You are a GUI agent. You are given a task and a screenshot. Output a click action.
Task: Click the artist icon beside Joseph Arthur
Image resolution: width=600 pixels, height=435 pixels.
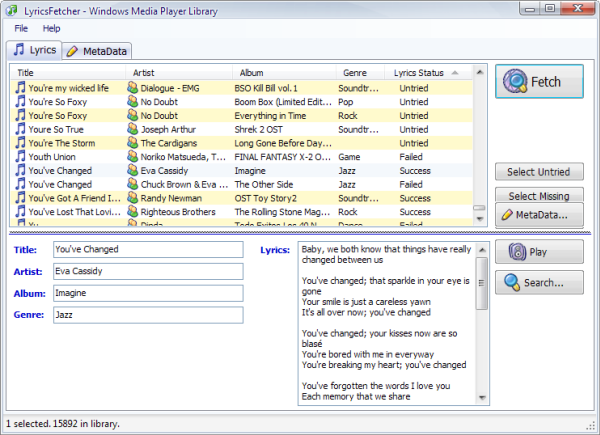pyautogui.click(x=133, y=129)
